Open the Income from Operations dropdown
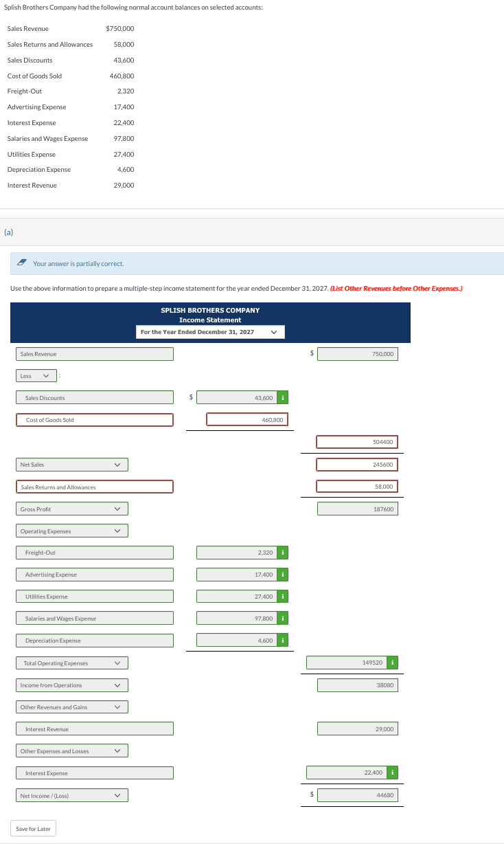This screenshot has width=504, height=844. [x=72, y=685]
